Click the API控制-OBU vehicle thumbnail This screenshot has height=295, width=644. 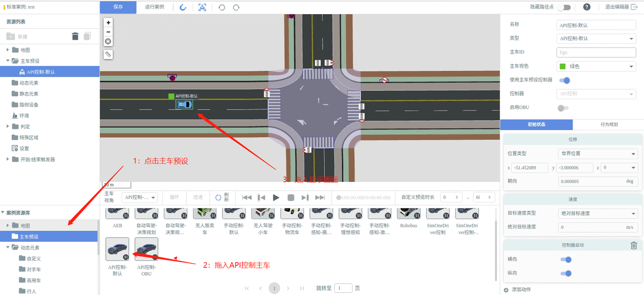coord(147,249)
